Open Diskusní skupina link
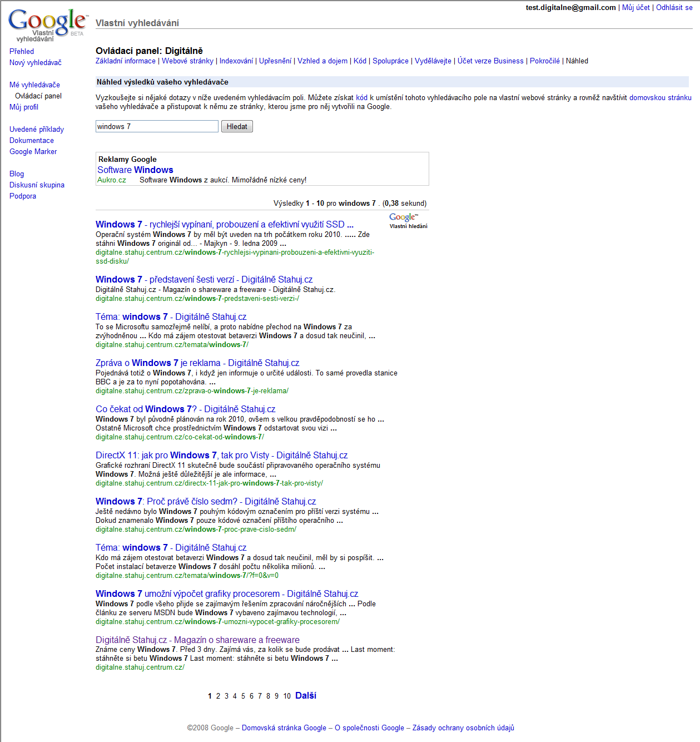The height and width of the screenshot is (742, 700). coord(37,185)
